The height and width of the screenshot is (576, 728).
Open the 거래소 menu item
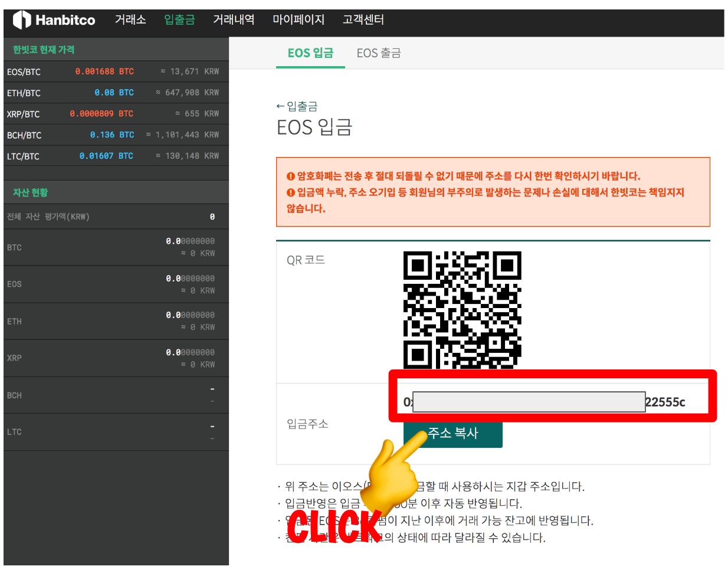click(130, 19)
